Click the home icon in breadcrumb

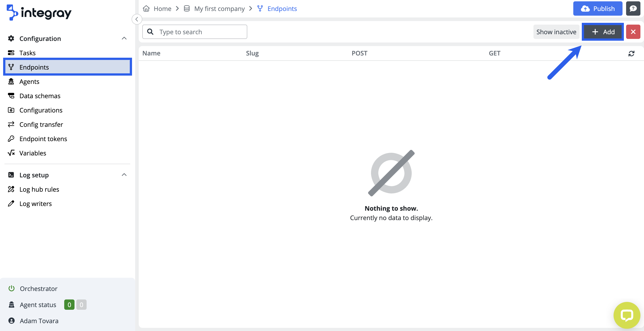coord(146,9)
